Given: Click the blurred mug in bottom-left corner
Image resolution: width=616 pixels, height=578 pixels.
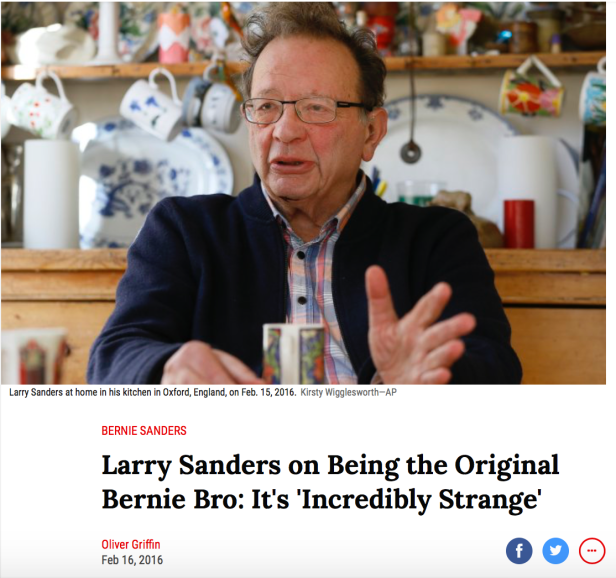Looking at the screenshot, I should 35,356.
